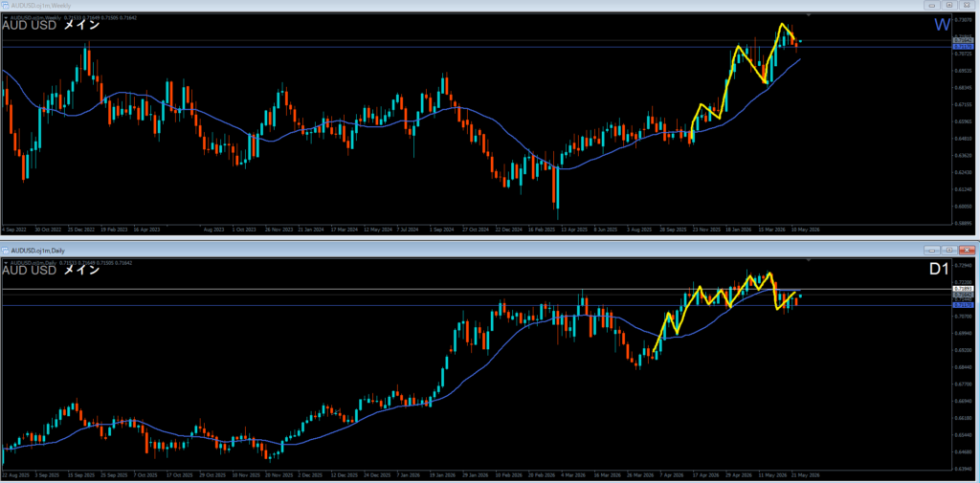The height and width of the screenshot is (483, 980).
Task: Click the 22 Aug 2025 date on Daily axis
Action: click(x=15, y=475)
